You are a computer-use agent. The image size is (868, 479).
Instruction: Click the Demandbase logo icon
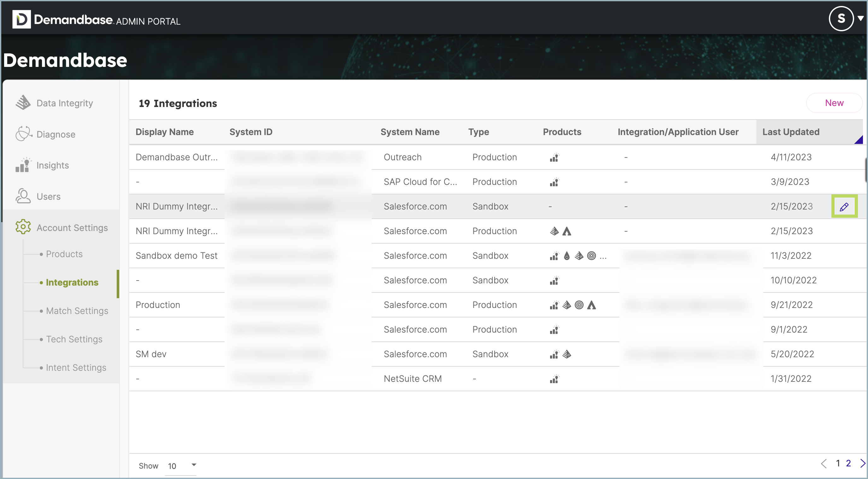[21, 19]
